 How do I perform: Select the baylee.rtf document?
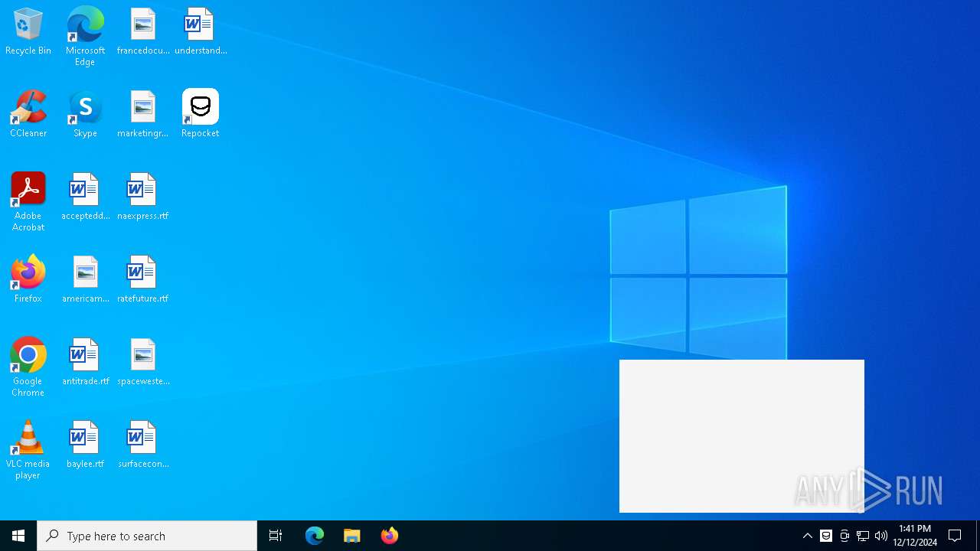tap(85, 445)
